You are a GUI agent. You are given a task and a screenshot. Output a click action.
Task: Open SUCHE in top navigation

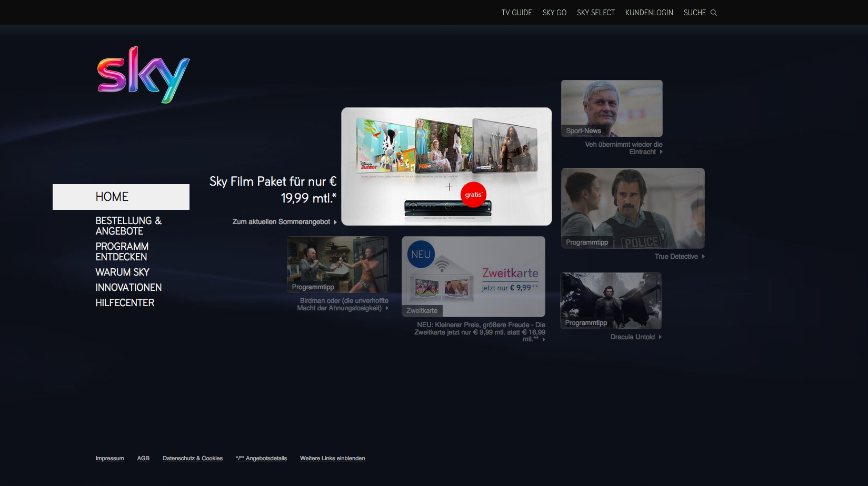pos(695,13)
